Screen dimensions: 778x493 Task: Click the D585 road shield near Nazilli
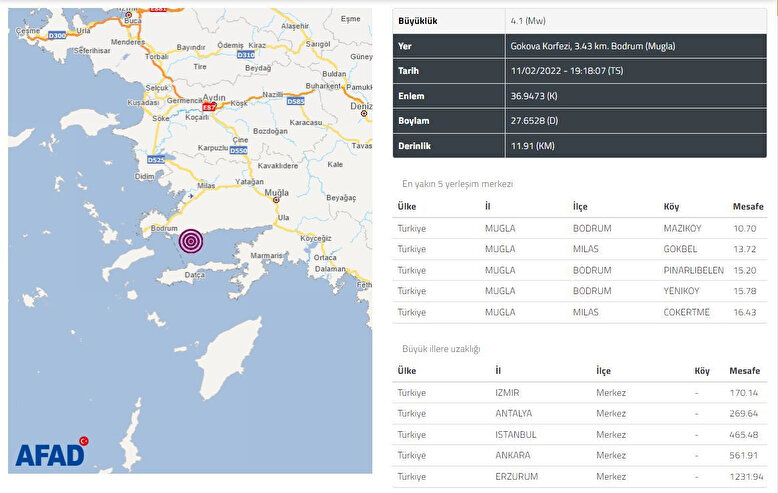296,102
